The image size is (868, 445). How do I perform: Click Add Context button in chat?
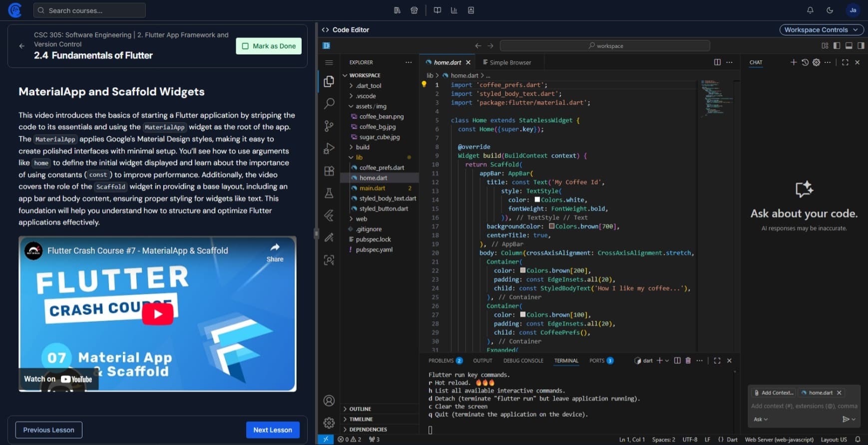pos(774,393)
